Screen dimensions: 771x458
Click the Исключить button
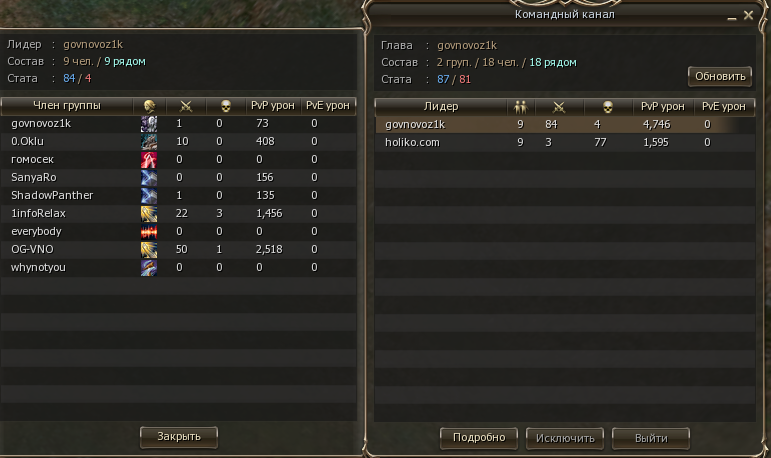click(565, 438)
